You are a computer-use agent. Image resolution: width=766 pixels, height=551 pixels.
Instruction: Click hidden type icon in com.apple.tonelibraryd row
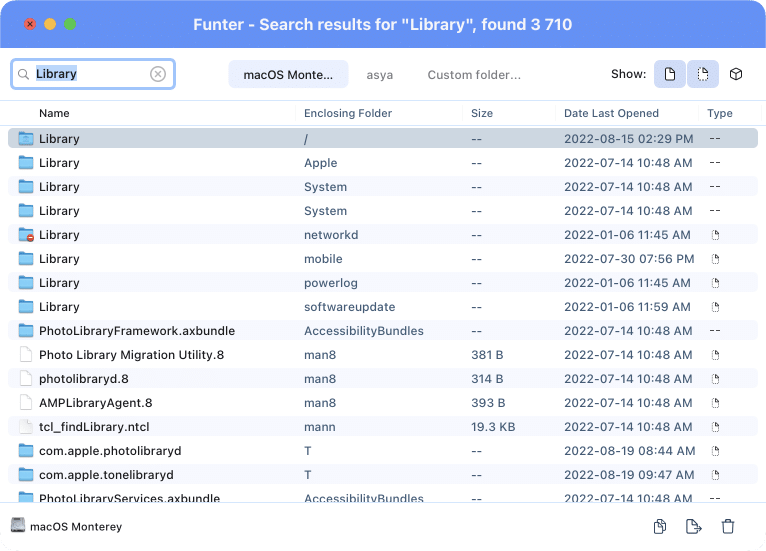click(x=715, y=475)
